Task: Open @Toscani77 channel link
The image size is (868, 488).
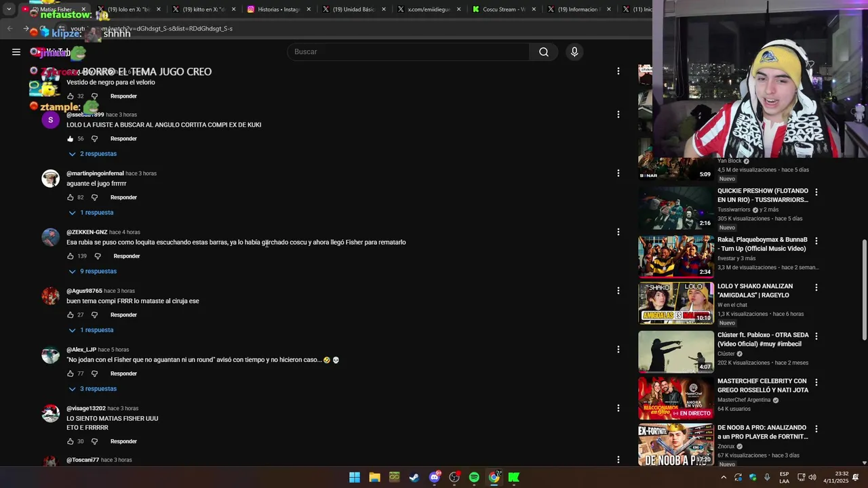Action: tap(83, 460)
